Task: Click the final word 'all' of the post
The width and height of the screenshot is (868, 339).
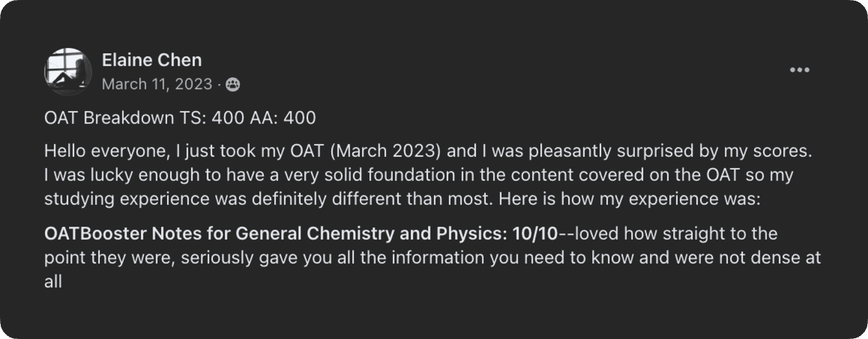Action: click(x=53, y=281)
